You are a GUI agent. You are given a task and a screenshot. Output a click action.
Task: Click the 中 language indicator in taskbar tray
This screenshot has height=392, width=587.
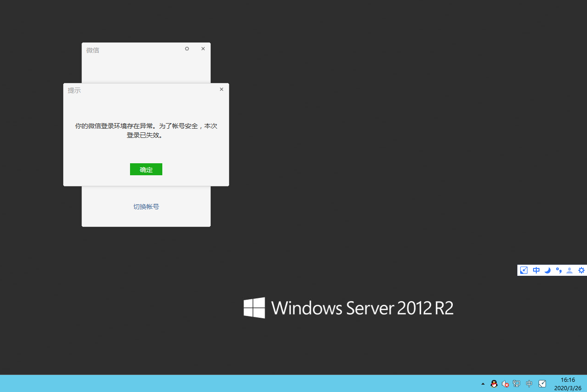tap(529, 384)
